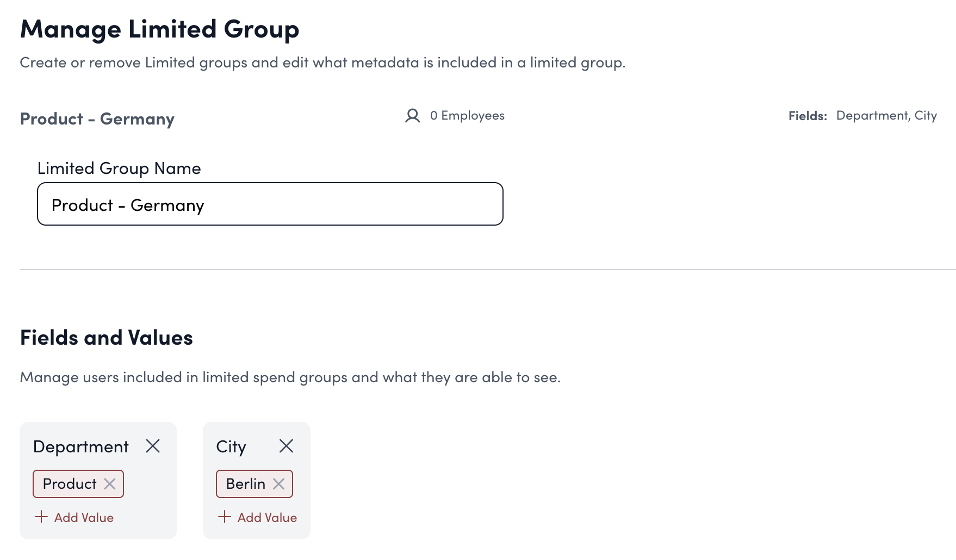Delete the Berlin value chip
Screen dimensions: 956x560
279,484
